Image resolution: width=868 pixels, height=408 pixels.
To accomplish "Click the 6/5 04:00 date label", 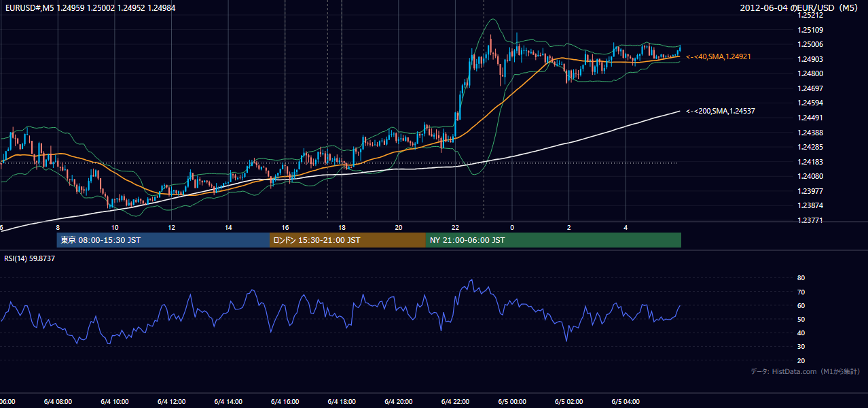I will pyautogui.click(x=626, y=401).
